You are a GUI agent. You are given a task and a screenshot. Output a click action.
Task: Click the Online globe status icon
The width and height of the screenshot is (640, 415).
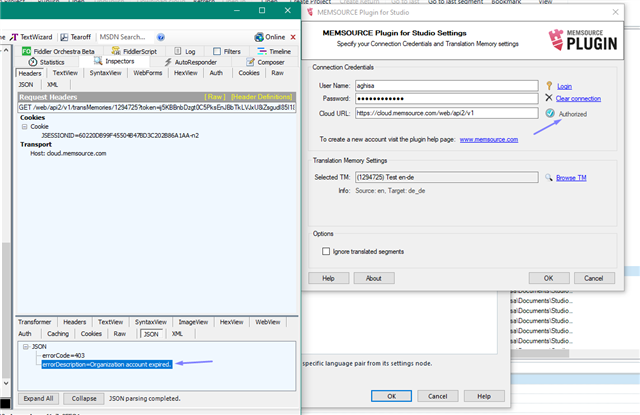pyautogui.click(x=258, y=36)
